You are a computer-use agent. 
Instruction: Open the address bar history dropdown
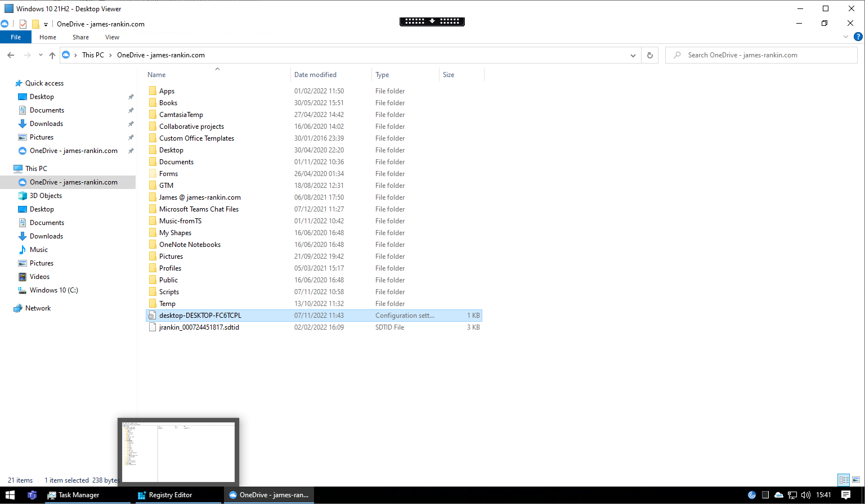[x=634, y=55]
